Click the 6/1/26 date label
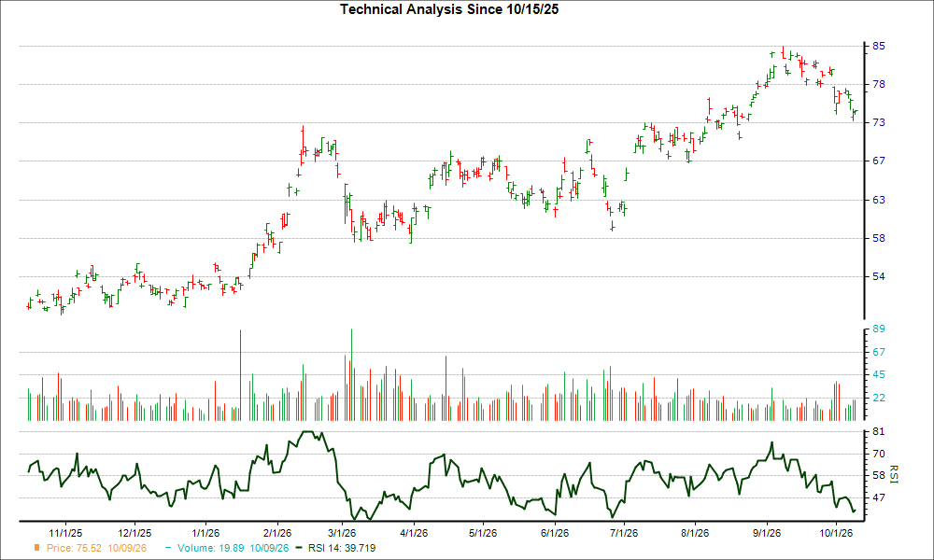The width and height of the screenshot is (934, 560). click(x=554, y=533)
